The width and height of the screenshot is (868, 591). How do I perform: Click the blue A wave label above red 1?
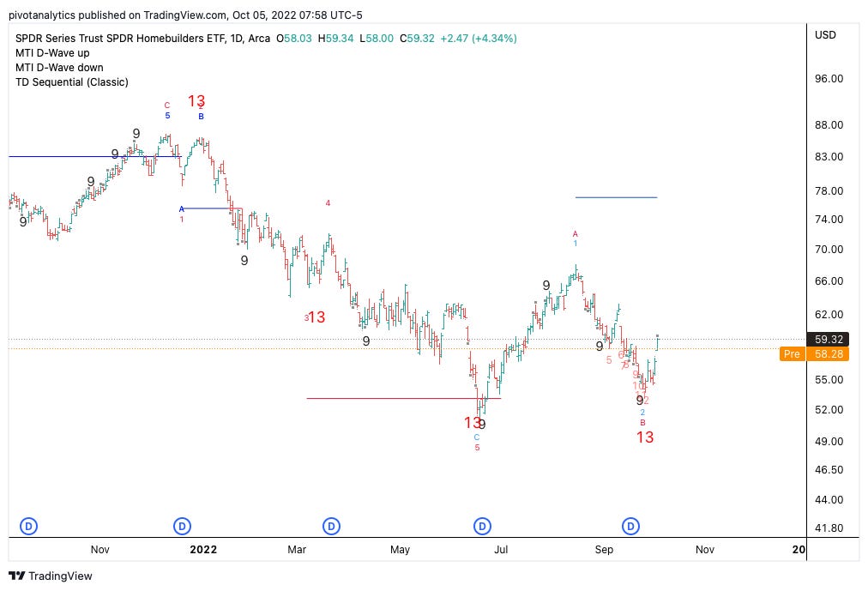(182, 209)
